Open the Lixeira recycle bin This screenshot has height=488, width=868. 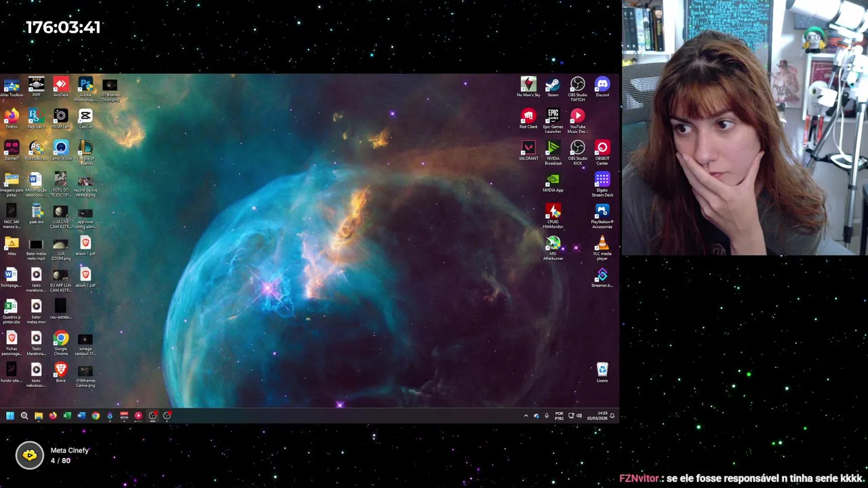click(x=602, y=373)
